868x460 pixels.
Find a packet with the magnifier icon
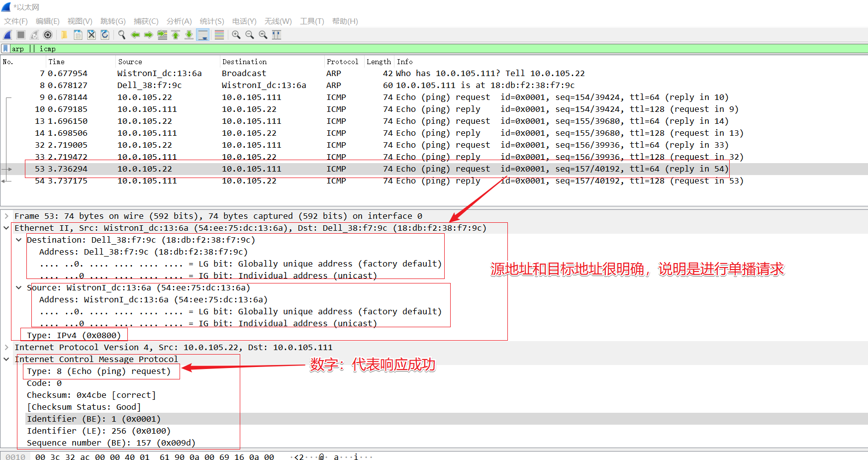[122, 35]
